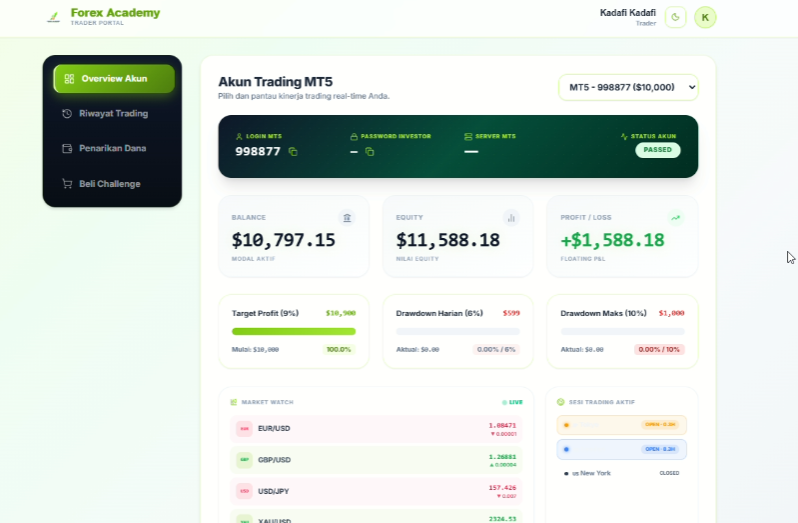The width and height of the screenshot is (798, 523).
Task: Select the $11,588.18 equity value
Action: tap(448, 240)
